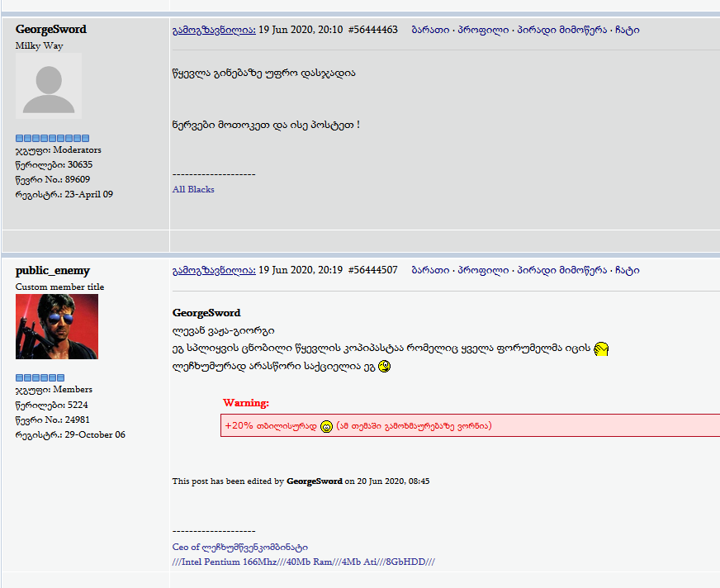This screenshot has height=588, width=720.
Task: Click 'წევრი No.: 24981' member number
Action: pyautogui.click(x=53, y=420)
